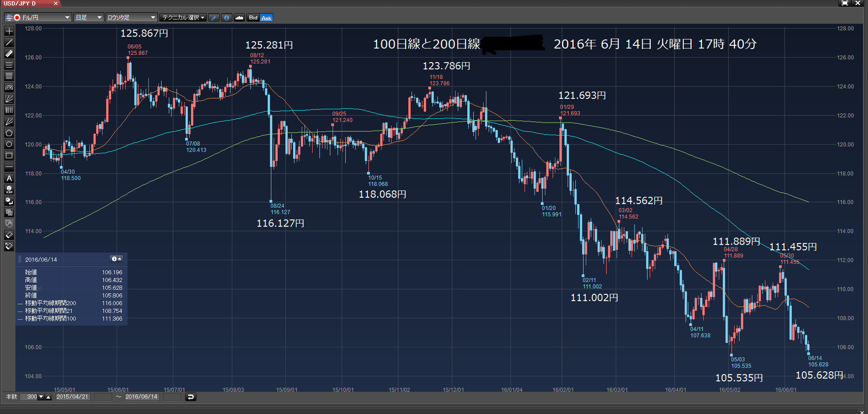
Task: Click the blue info icon in toolbar
Action: click(227, 18)
